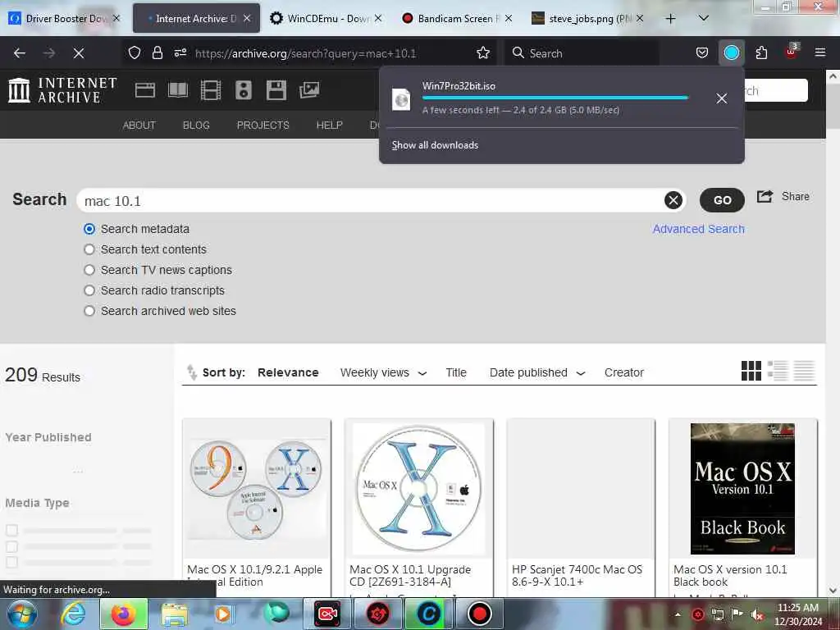Launch Internet Explorer from taskbar
Image resolution: width=840 pixels, height=630 pixels.
(x=73, y=614)
